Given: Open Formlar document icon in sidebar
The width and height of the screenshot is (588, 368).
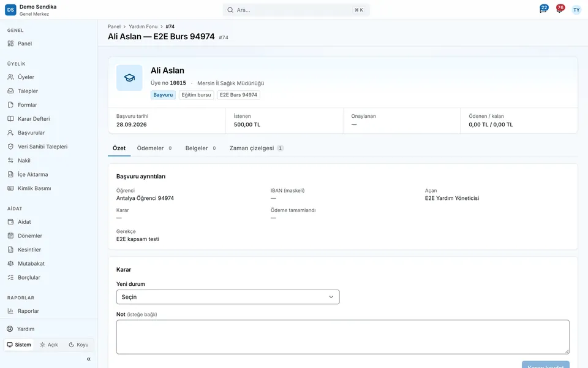Looking at the screenshot, I should point(10,105).
